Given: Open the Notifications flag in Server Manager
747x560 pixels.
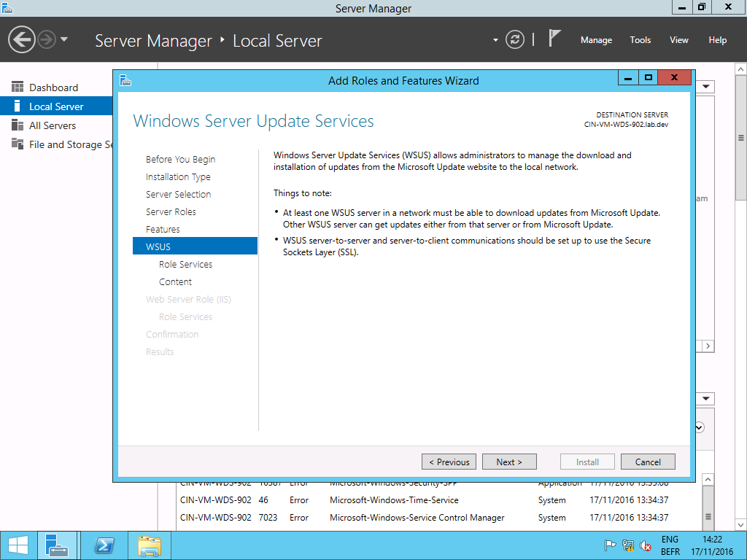Looking at the screenshot, I should 554,39.
